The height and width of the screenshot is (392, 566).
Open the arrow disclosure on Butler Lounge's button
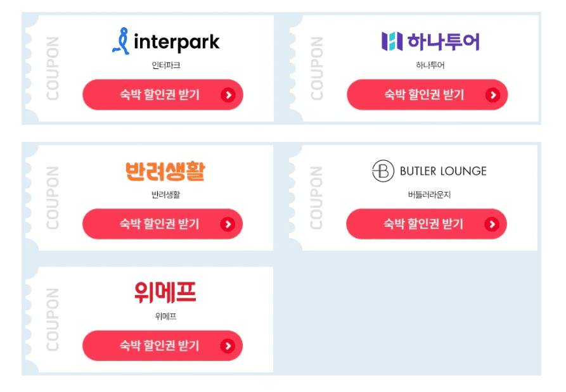[x=493, y=224]
